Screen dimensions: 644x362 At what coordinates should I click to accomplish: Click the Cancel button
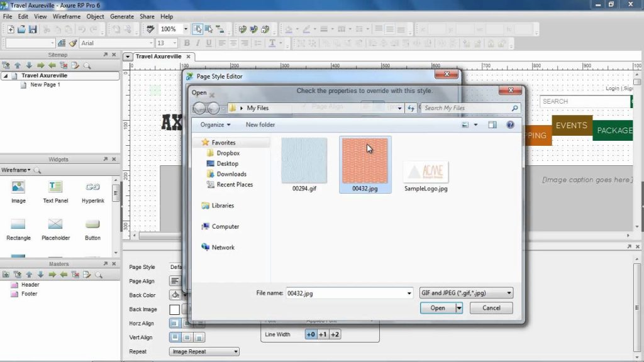[491, 308]
